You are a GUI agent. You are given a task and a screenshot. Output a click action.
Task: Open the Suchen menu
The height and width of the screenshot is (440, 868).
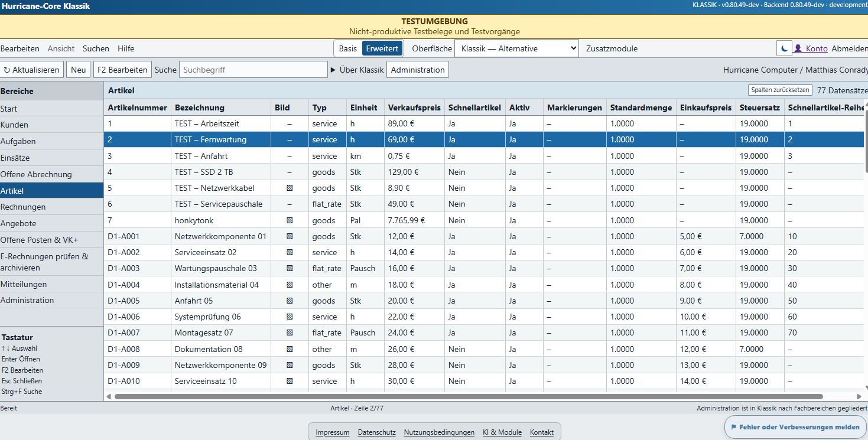coord(96,48)
